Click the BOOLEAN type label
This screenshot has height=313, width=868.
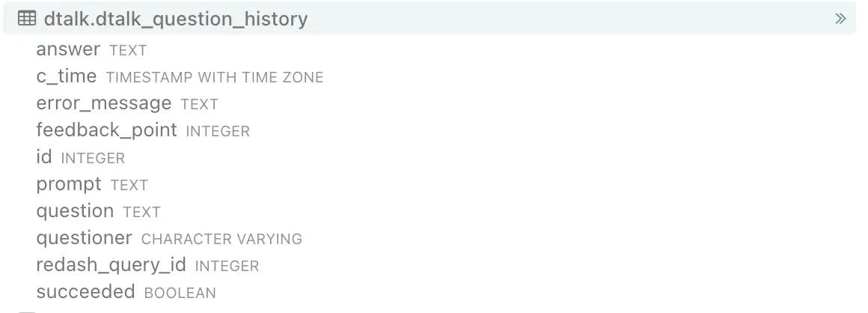180,294
